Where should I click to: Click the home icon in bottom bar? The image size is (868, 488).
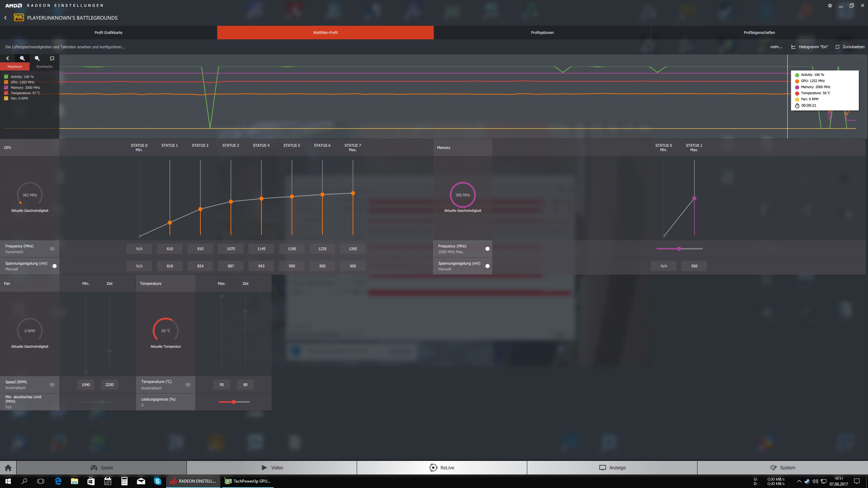pyautogui.click(x=8, y=468)
